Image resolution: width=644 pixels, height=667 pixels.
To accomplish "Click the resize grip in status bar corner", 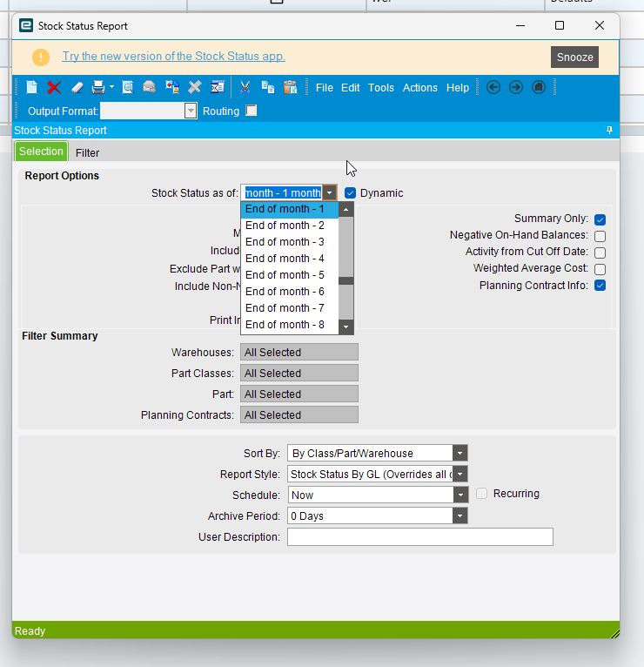I will click(x=614, y=633).
